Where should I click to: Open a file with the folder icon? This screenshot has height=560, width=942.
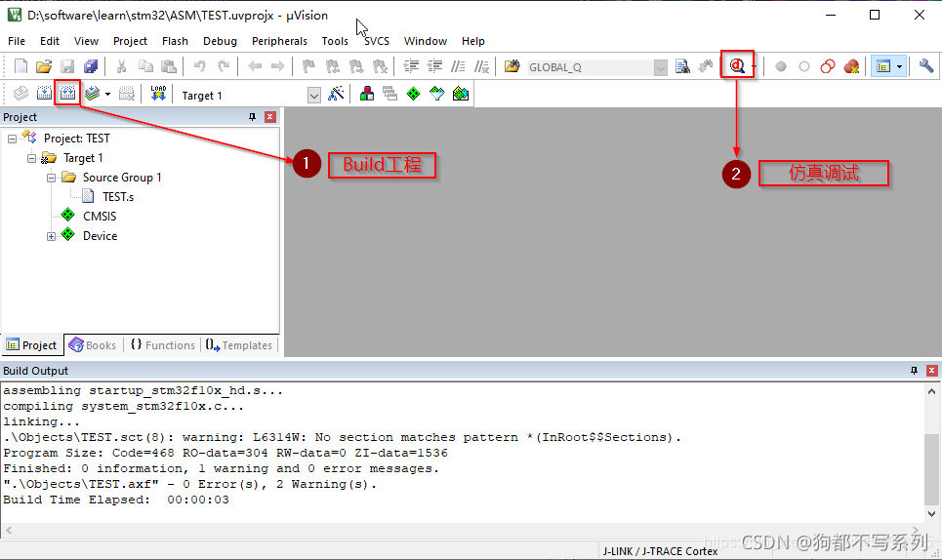point(43,66)
